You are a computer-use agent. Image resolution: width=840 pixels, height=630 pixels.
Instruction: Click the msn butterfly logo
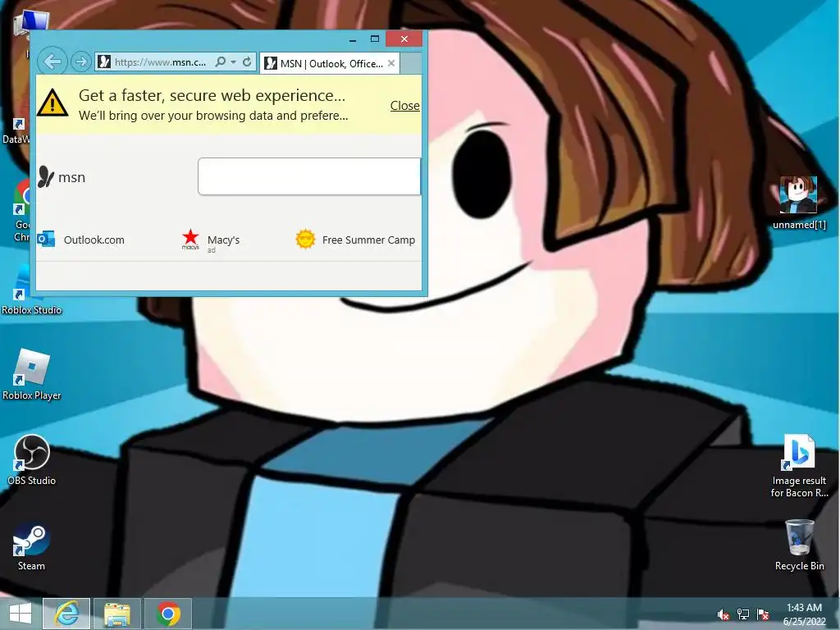coord(46,177)
